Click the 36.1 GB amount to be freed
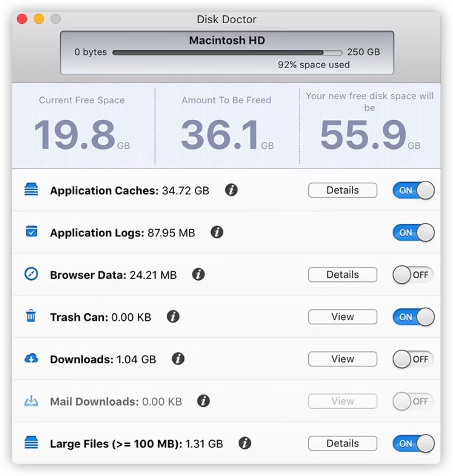Image resolution: width=453 pixels, height=476 pixels. (227, 135)
